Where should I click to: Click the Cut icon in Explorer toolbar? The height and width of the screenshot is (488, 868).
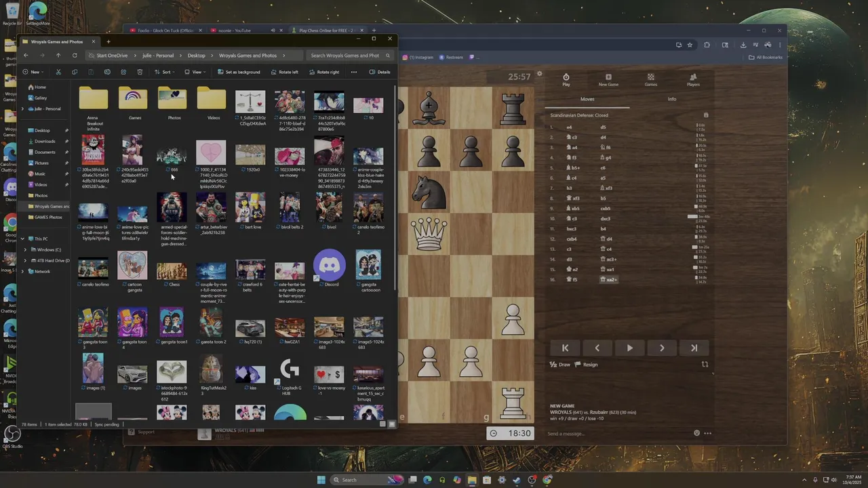pos(58,72)
